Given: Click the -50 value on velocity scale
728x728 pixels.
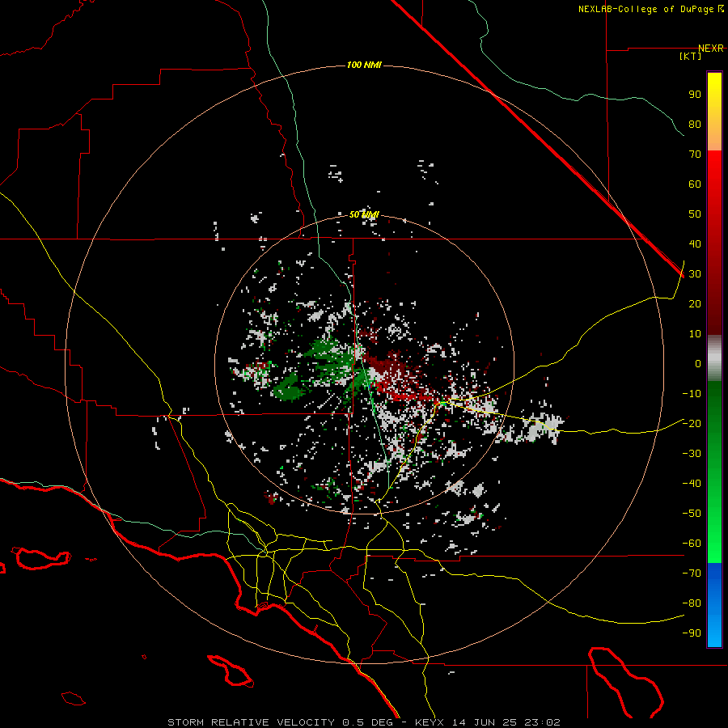Looking at the screenshot, I should 692,513.
